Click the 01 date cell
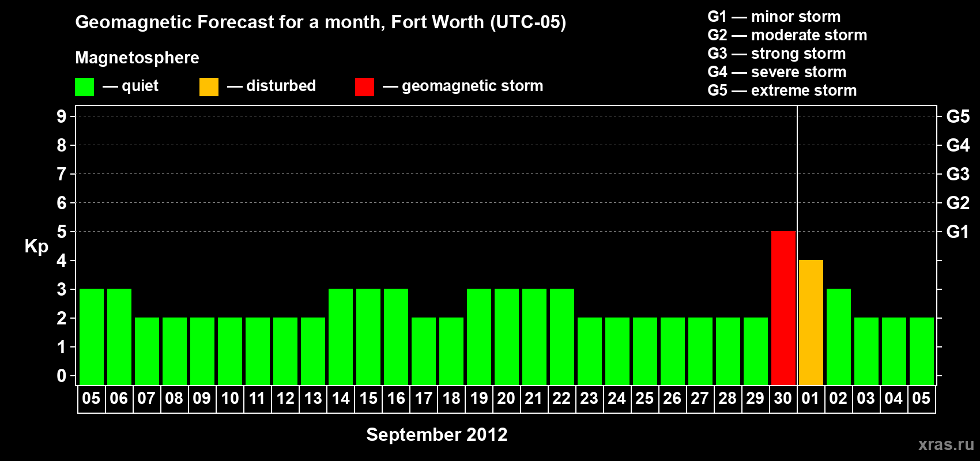The width and height of the screenshot is (980, 461). pyautogui.click(x=811, y=399)
